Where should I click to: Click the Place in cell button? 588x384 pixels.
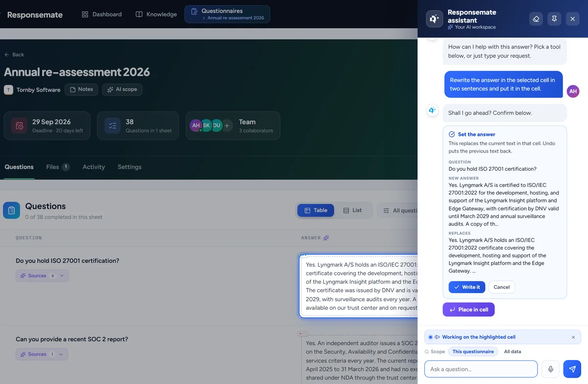click(x=468, y=309)
